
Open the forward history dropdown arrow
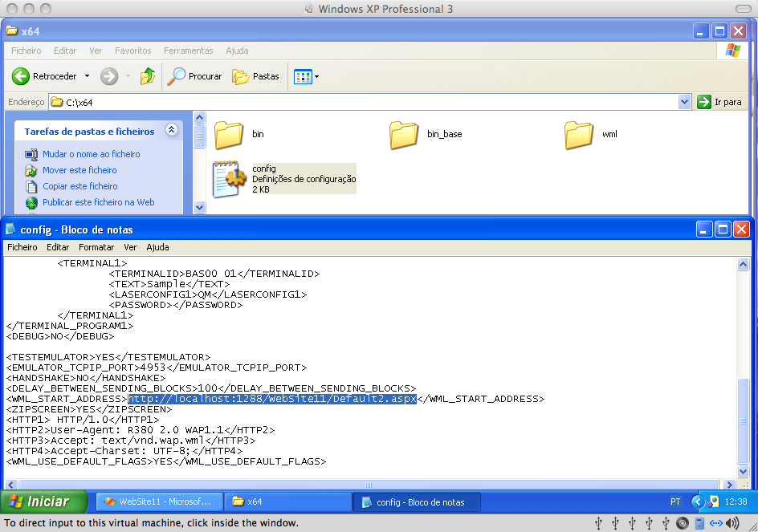coord(128,76)
